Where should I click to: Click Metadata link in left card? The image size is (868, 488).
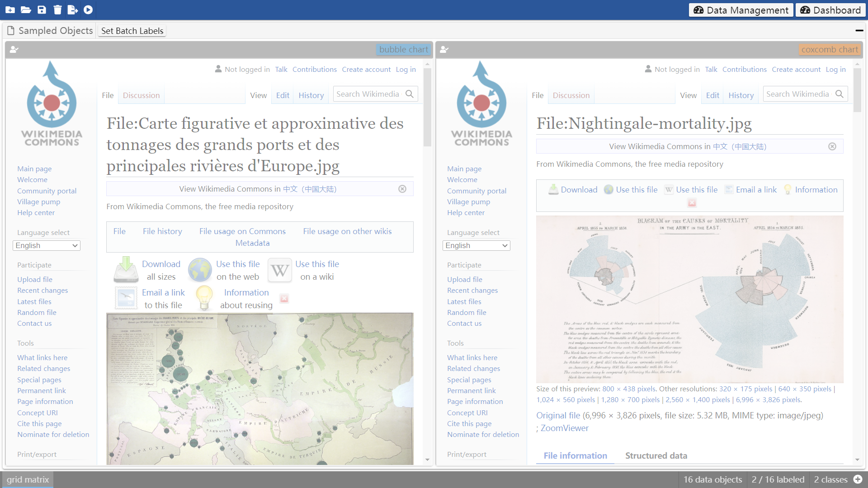click(x=252, y=243)
